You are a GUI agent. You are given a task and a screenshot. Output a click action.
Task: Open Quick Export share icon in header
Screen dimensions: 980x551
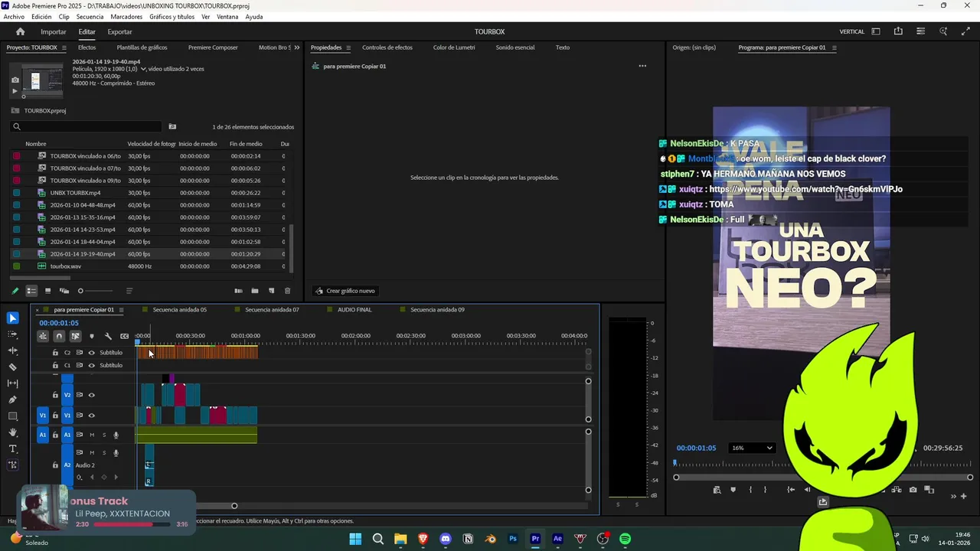(x=898, y=31)
